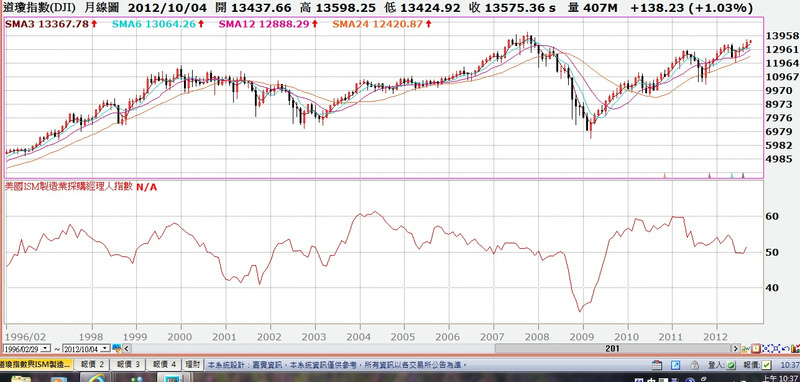Image resolution: width=800 pixels, height=382 pixels.
Task: Click the right scroll arrow of the chart scrollbar
Action: pos(735,349)
